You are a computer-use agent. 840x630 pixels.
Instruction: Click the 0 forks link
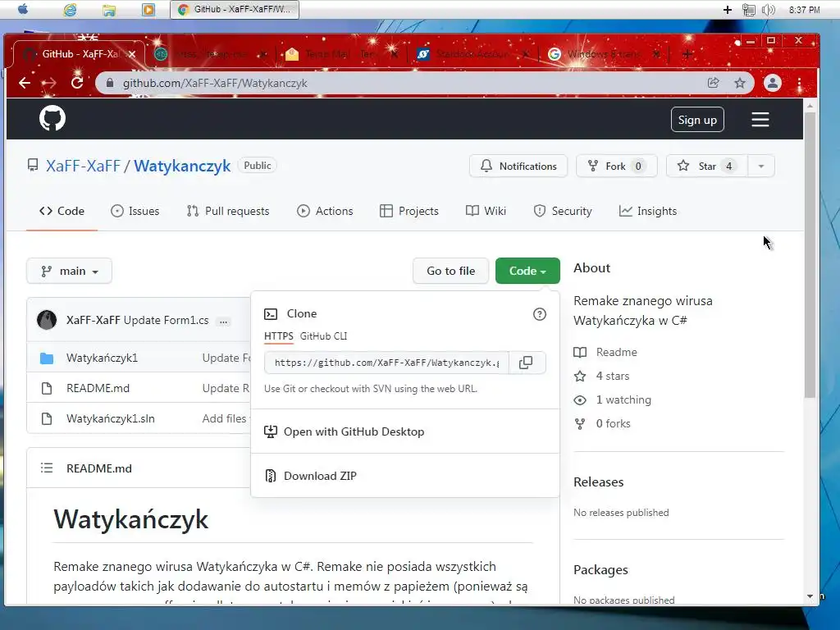click(x=614, y=424)
